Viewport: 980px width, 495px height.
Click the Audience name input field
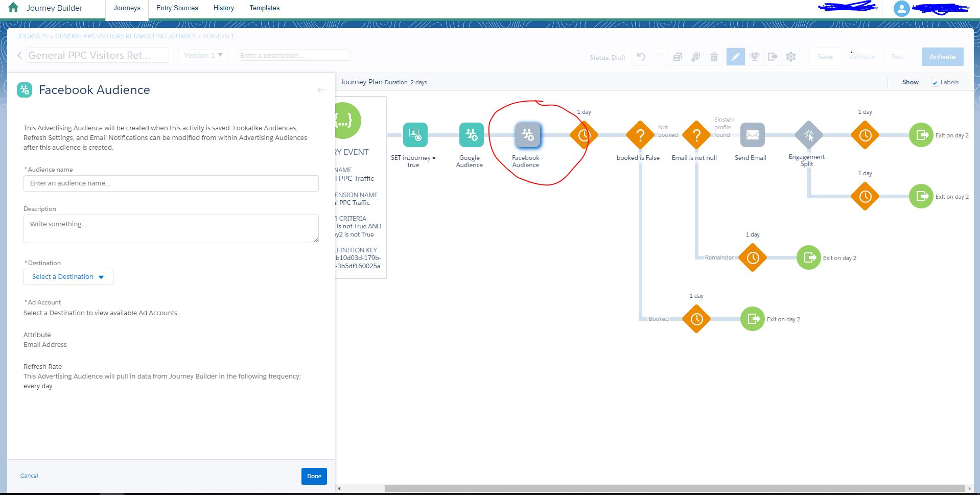[171, 183]
